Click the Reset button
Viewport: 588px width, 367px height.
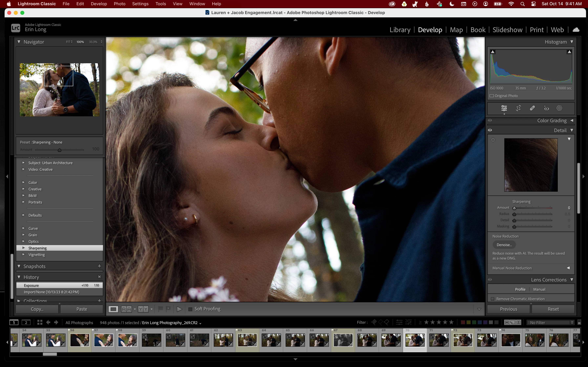tap(553, 309)
